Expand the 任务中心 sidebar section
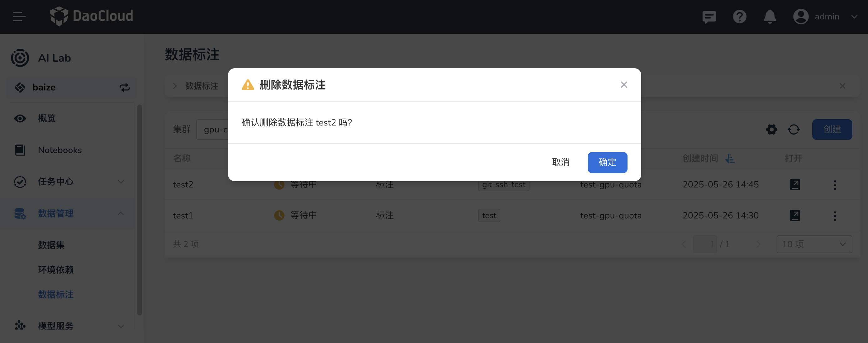Image resolution: width=868 pixels, height=343 pixels. coord(56,182)
